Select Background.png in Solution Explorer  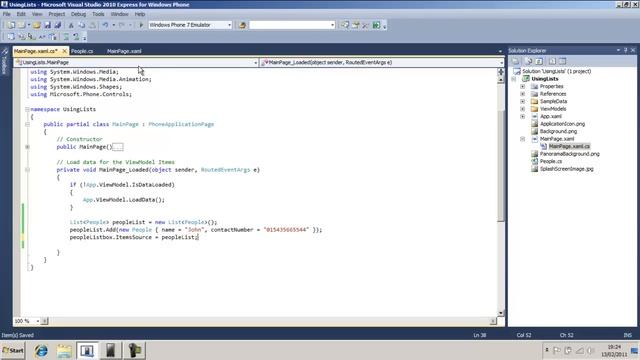click(558, 131)
